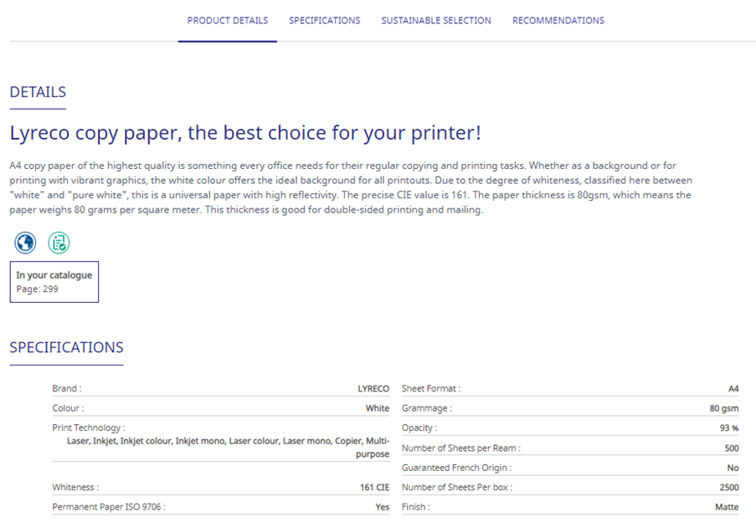
Task: Click the A4 copy paper description paragraph
Action: click(351, 187)
